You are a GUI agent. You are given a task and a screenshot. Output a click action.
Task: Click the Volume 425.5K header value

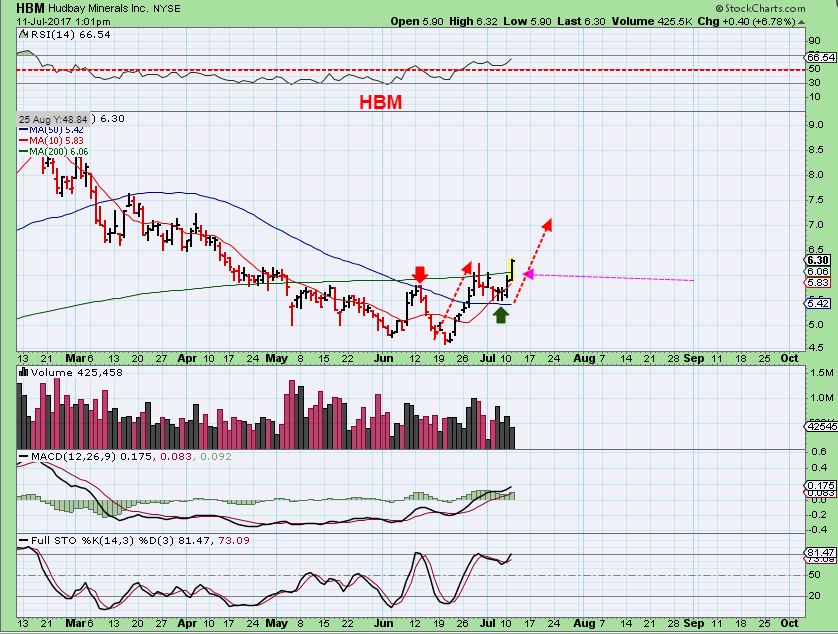(652, 21)
